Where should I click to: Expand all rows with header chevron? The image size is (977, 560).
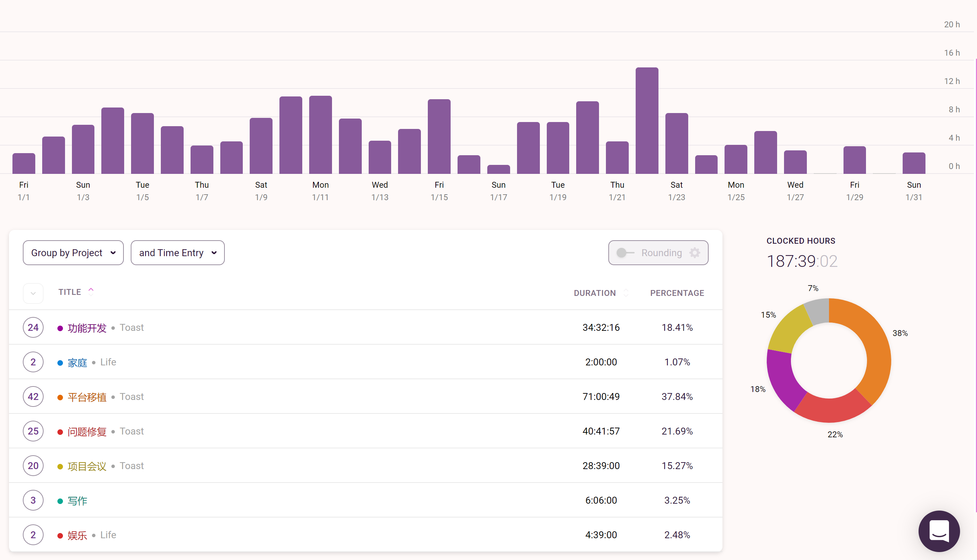click(x=33, y=293)
